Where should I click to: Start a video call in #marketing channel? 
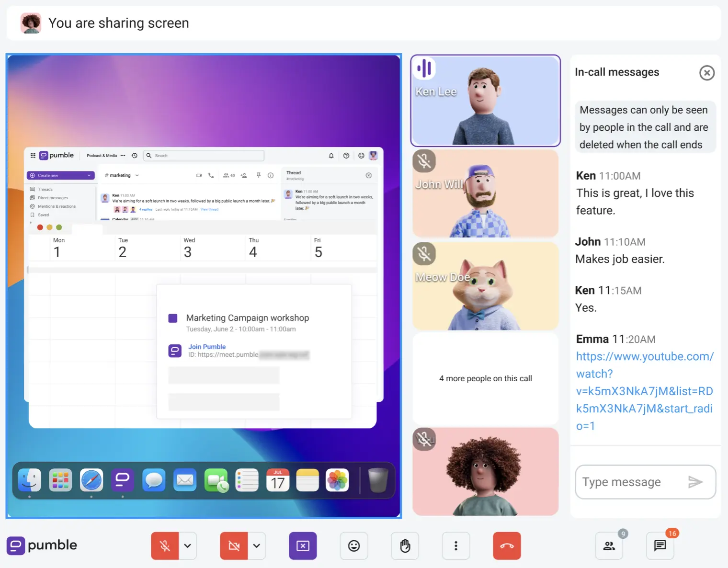point(199,175)
